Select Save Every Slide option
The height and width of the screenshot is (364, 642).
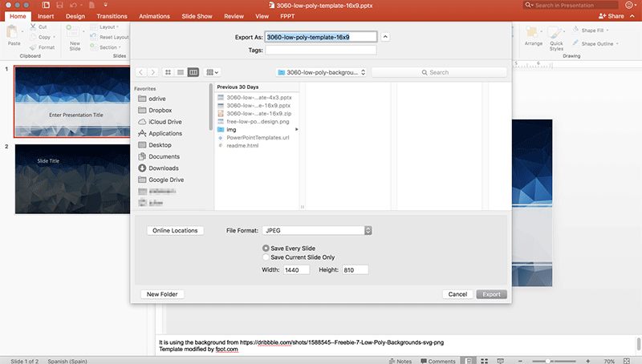click(x=267, y=249)
